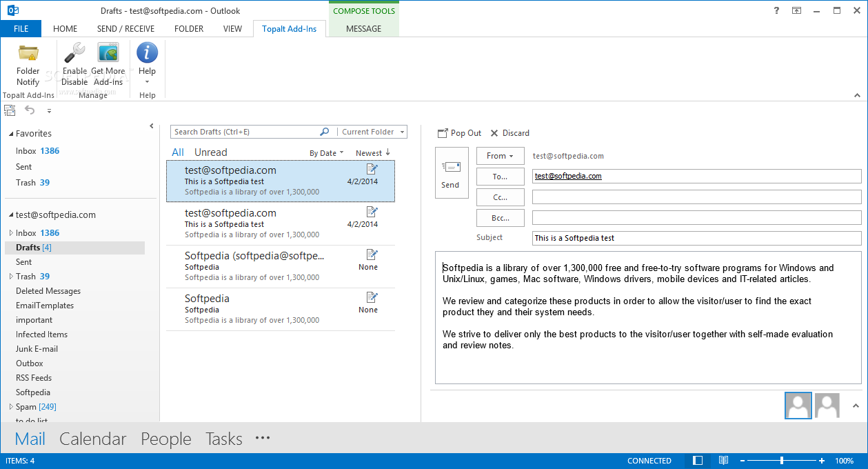Click the second contact photo placeholder
Screen dimensions: 868x469
click(x=827, y=406)
